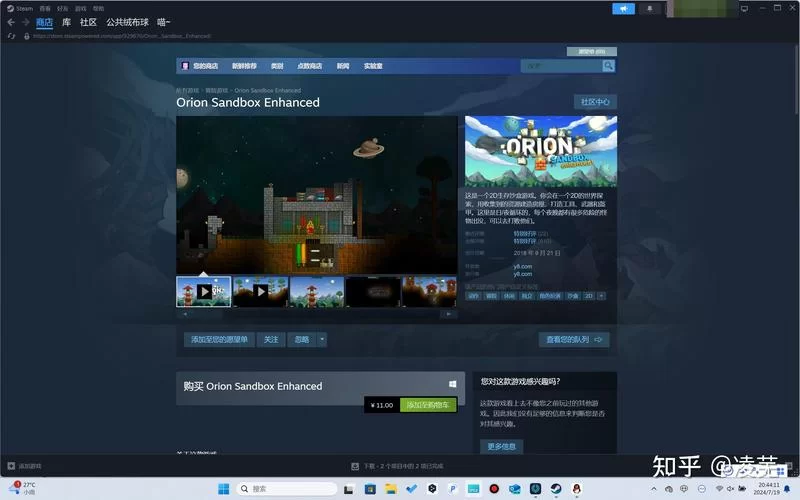Click the monitor icon near window controls
This screenshot has width=800, height=500.
click(744, 9)
